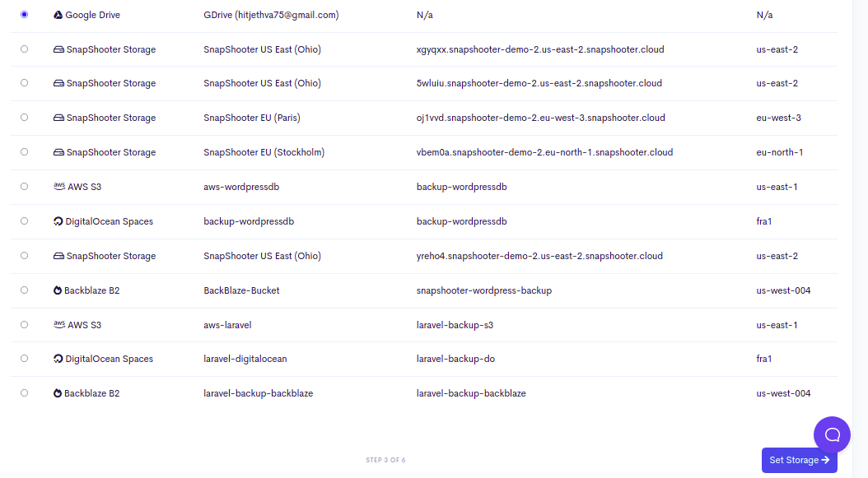The width and height of the screenshot is (868, 478).
Task: Click the Google Drive logo icon
Action: tap(58, 15)
